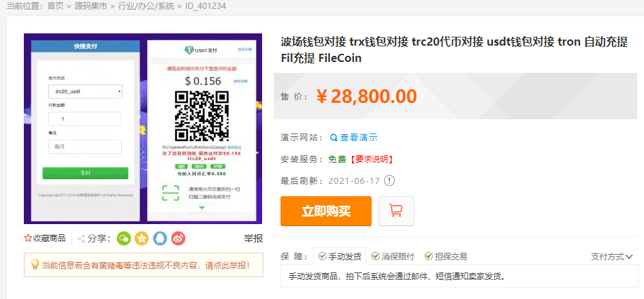Screen dimensions: 644x299
Task: Open the info icon next to 最后刷新 date
Action: 389,180
